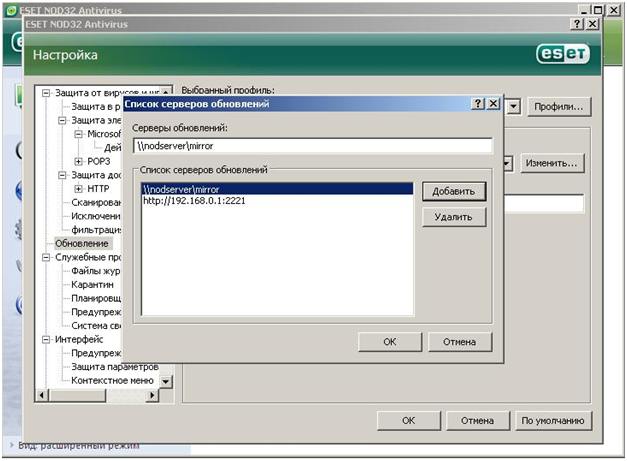Collapse Защита электронной почты tree node
627x461 pixels.
[x=62, y=120]
